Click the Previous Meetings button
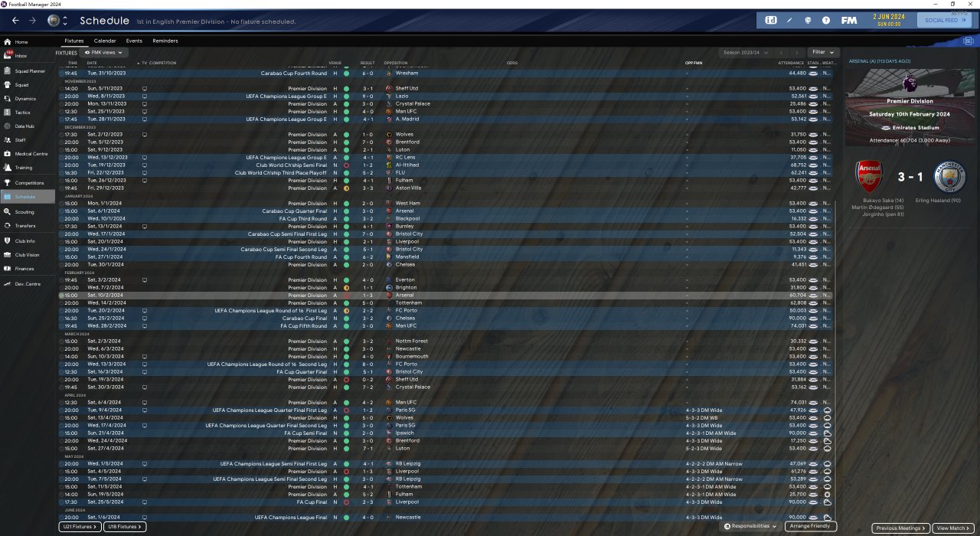 [x=901, y=528]
